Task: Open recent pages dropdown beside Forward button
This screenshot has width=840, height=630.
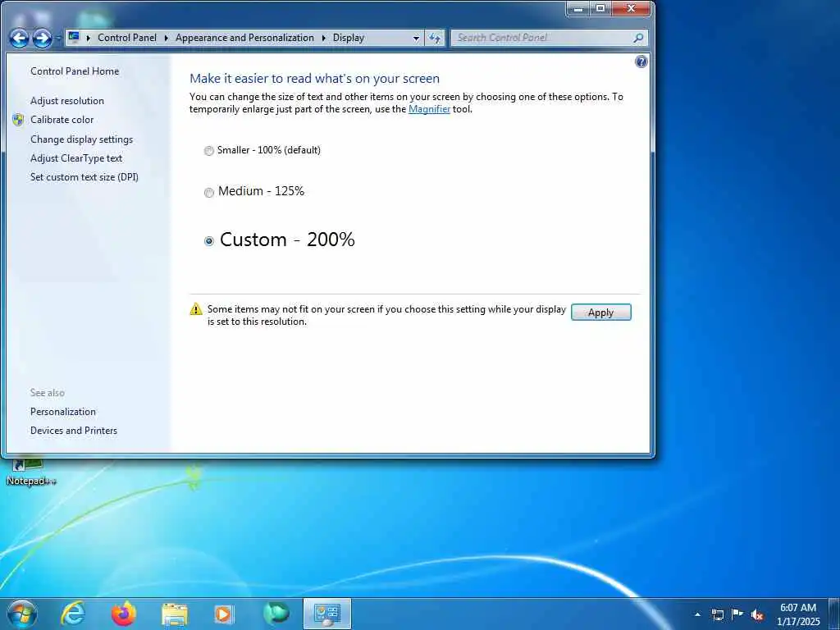Action: click(58, 39)
